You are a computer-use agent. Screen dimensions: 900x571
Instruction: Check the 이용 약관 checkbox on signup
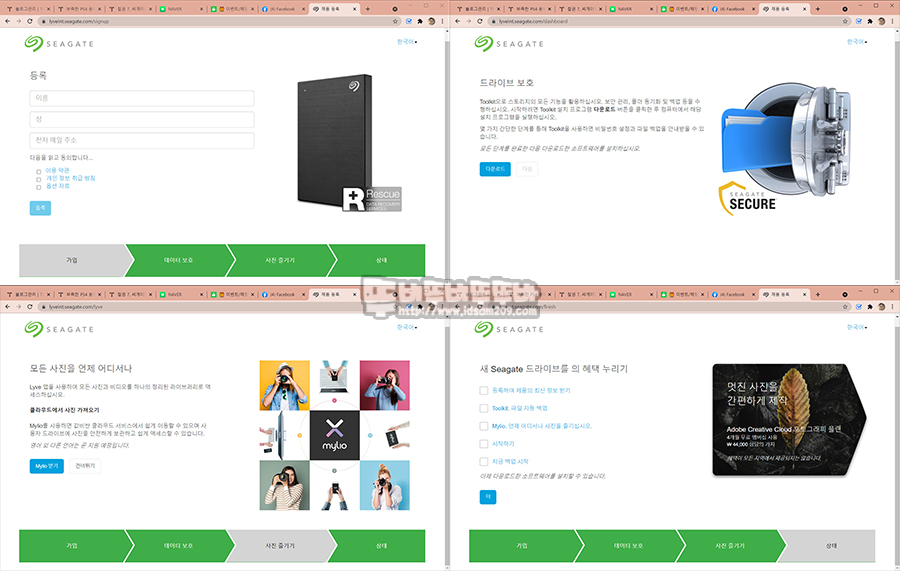38,172
